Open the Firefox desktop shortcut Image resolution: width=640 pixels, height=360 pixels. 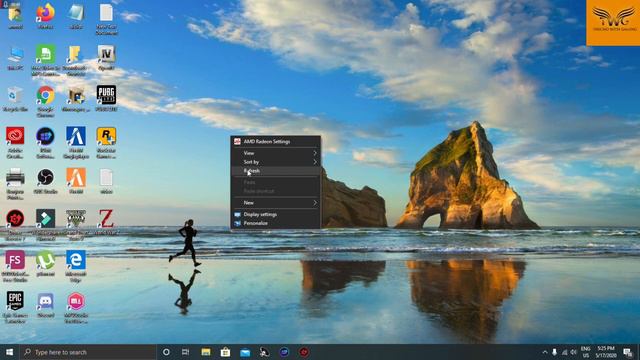click(45, 16)
